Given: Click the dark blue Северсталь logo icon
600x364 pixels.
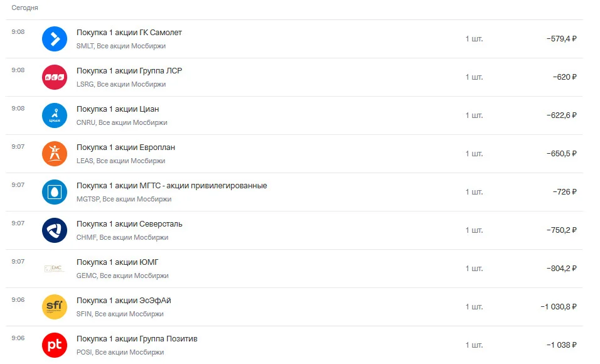Looking at the screenshot, I should pyautogui.click(x=55, y=230).
